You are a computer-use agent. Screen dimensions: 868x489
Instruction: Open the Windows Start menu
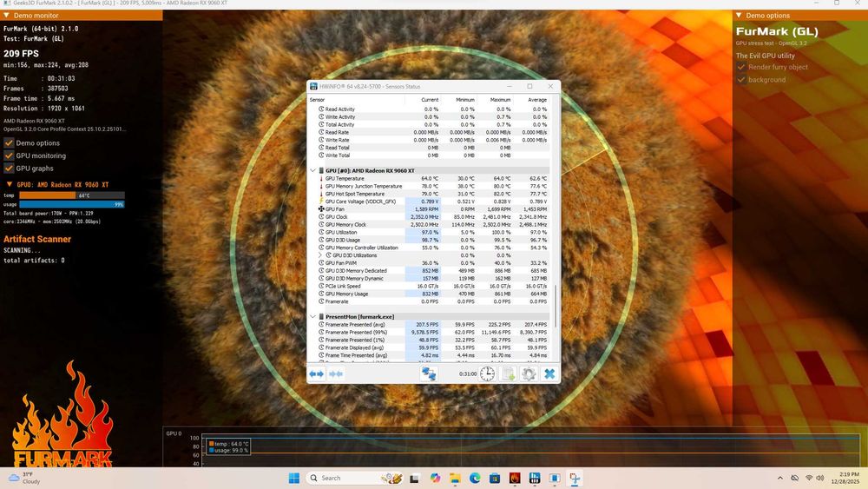click(x=294, y=478)
